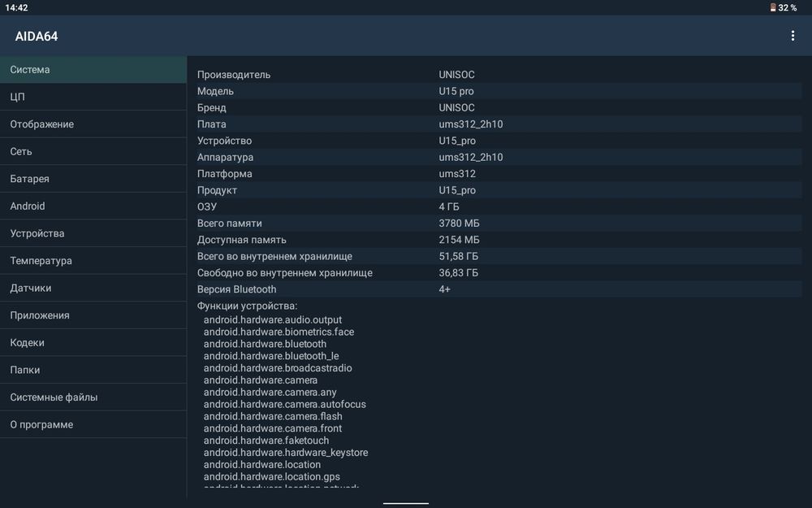
Task: Show the Приложения list
Action: tap(93, 315)
